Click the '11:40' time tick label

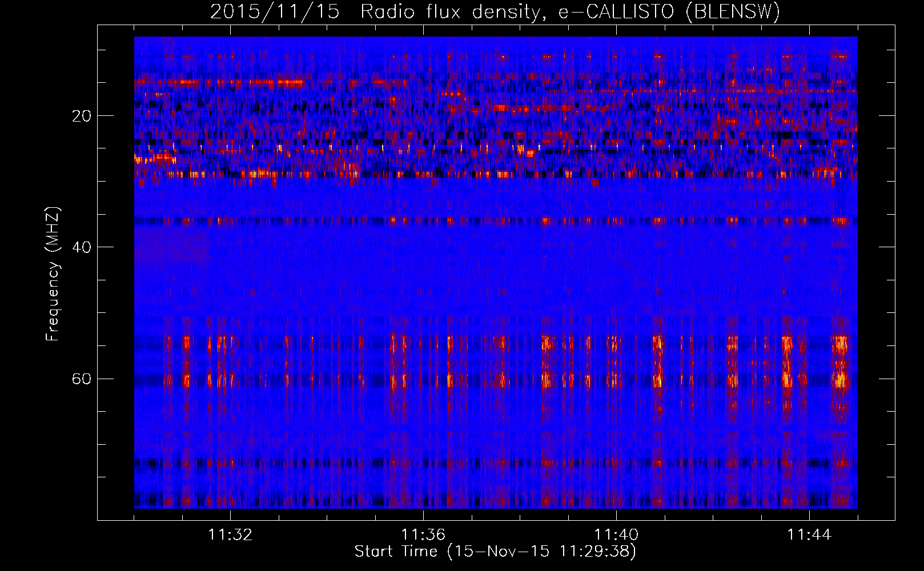616,535
